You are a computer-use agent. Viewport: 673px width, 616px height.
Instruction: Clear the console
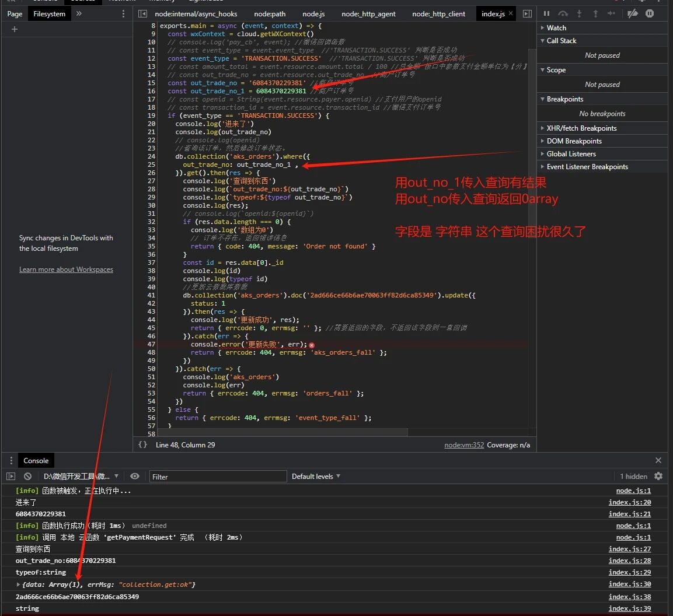coord(27,476)
